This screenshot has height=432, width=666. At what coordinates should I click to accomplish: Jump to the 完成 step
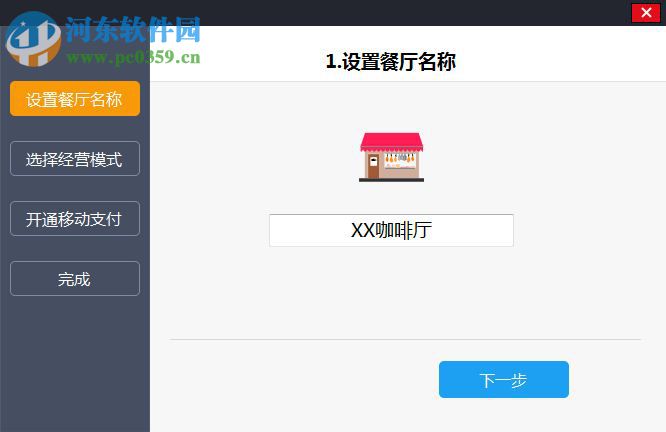75,279
